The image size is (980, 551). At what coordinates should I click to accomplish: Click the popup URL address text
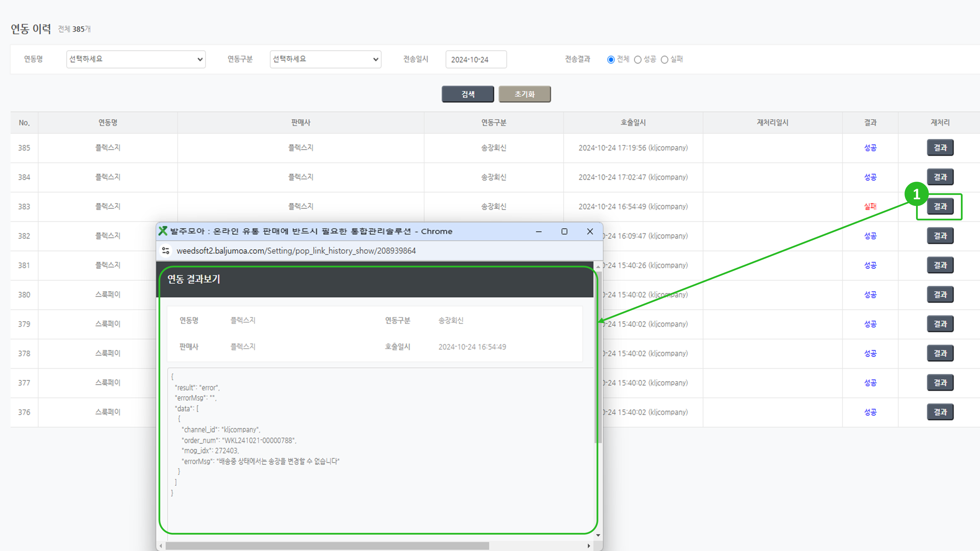(296, 251)
